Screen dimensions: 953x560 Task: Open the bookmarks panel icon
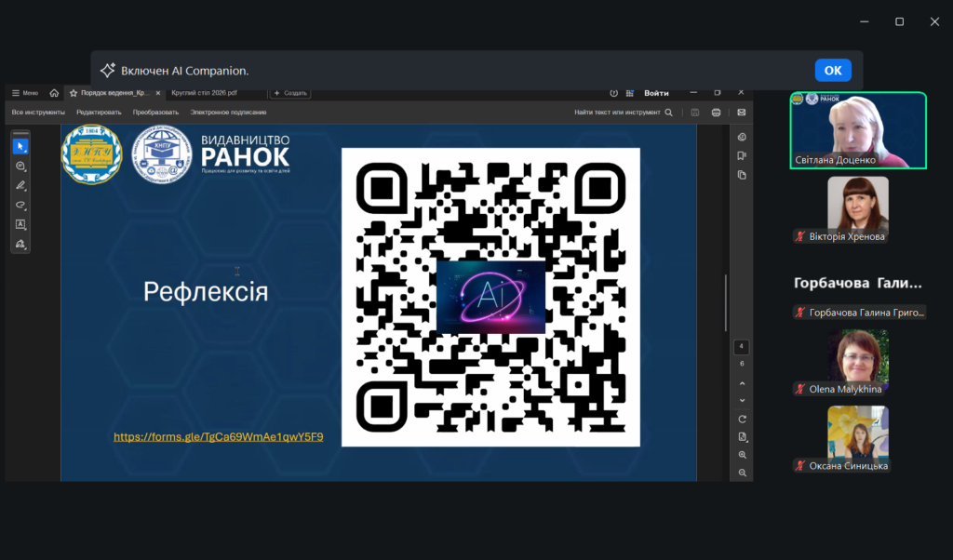click(x=742, y=155)
